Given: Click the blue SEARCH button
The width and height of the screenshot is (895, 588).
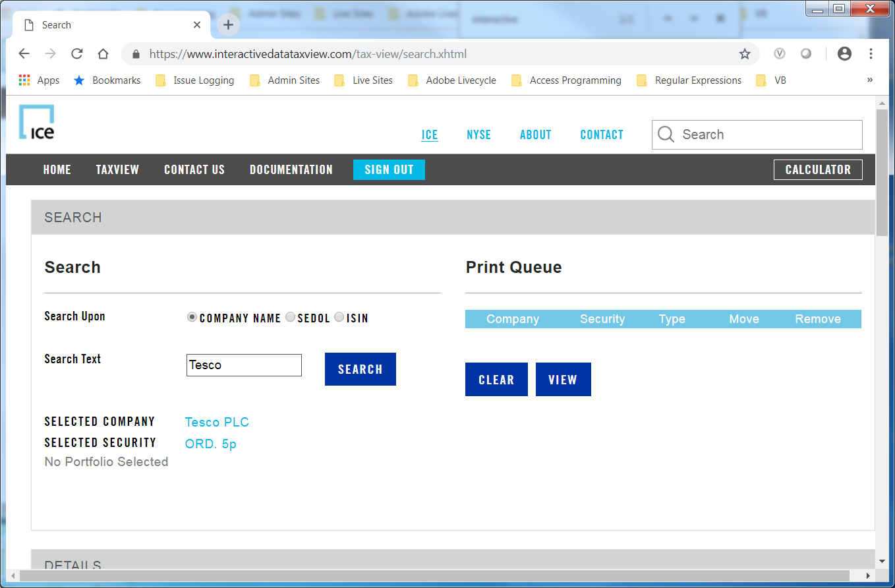Looking at the screenshot, I should pos(361,369).
